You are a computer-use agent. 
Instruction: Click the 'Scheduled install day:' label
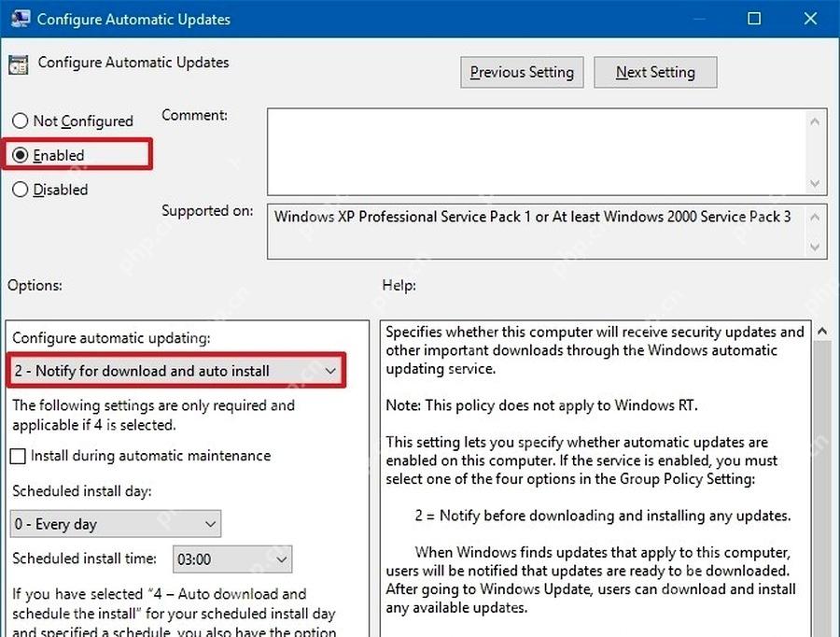82,491
